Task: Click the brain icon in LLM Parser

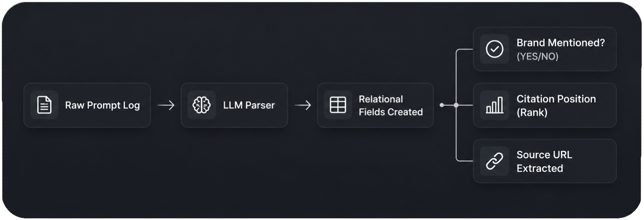Action: click(201, 105)
